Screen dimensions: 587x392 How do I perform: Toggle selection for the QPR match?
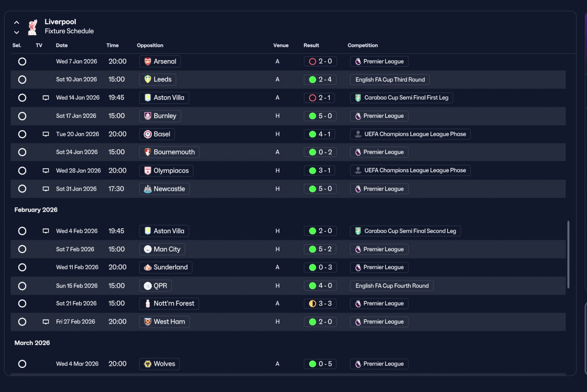[x=22, y=286]
